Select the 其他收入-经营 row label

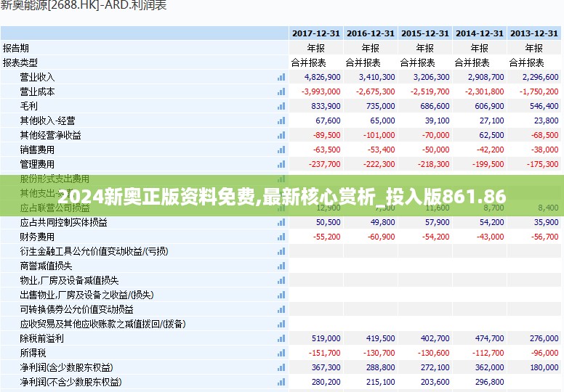coord(47,121)
